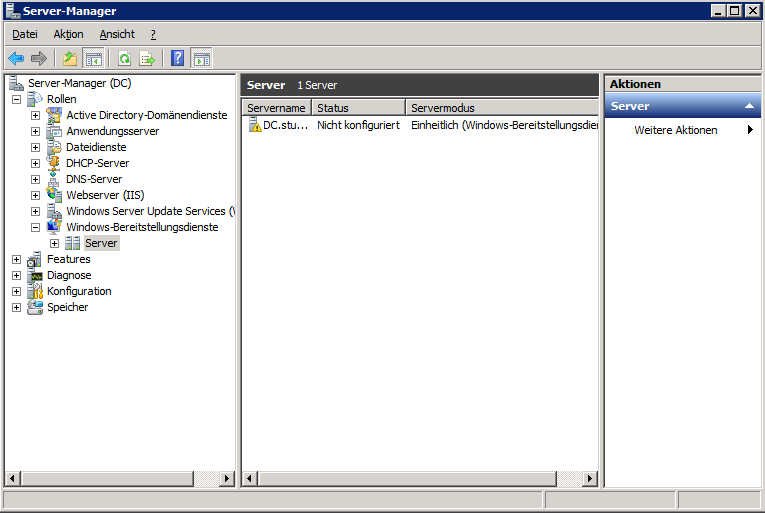Screen dimensions: 765x513
Task: Select the 'Server-Manager (DC)' tree label
Action: pos(80,83)
